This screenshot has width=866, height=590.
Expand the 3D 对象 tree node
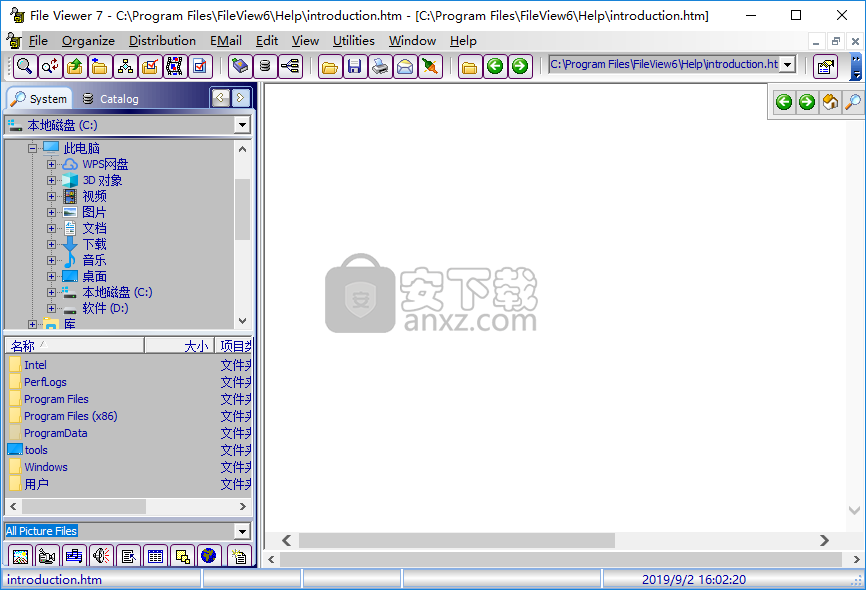point(51,180)
